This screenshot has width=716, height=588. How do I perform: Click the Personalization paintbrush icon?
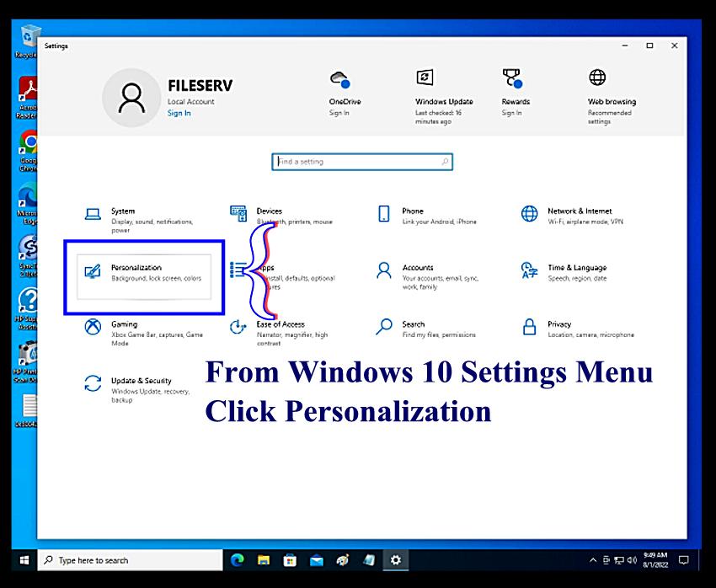click(x=93, y=270)
